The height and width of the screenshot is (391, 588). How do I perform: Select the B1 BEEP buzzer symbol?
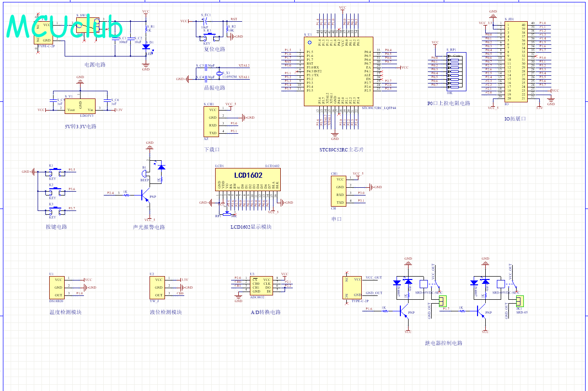(144, 174)
